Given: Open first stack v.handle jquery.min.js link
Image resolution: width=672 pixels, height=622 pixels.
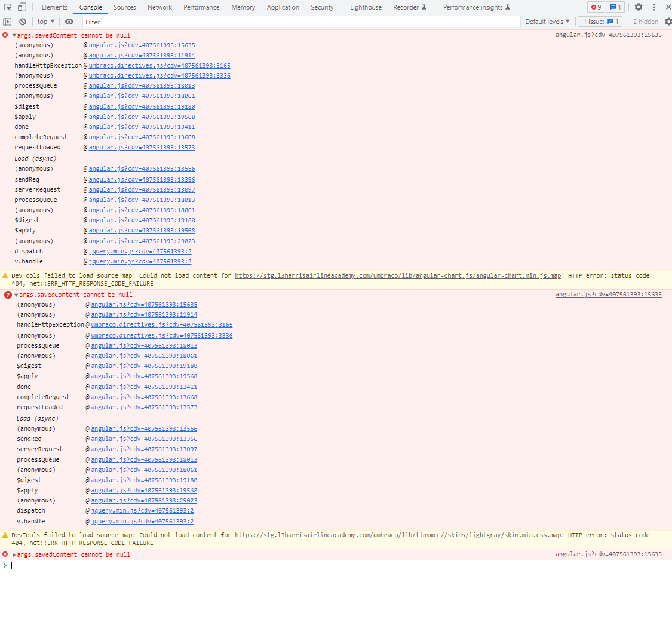Looking at the screenshot, I should tap(140, 262).
